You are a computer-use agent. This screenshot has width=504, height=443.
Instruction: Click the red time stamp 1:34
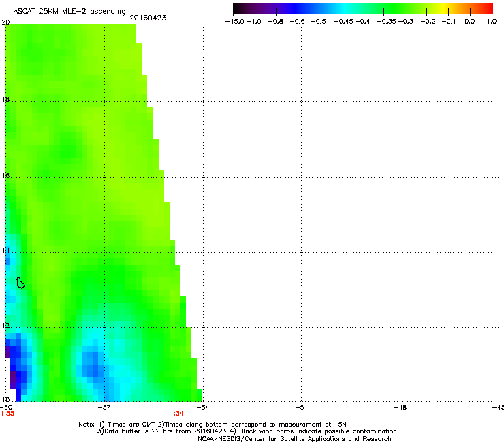click(x=177, y=414)
